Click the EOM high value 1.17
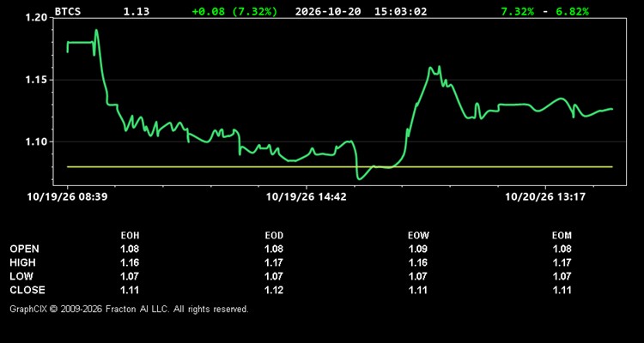 pos(562,262)
